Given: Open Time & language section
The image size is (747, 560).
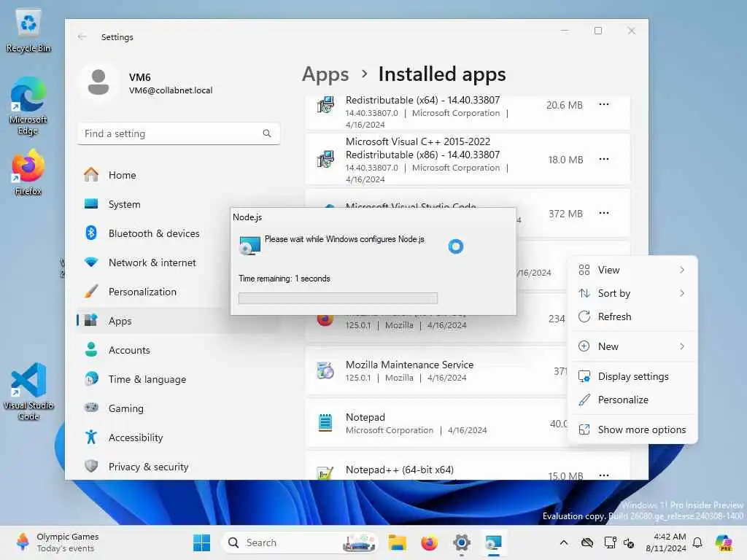Looking at the screenshot, I should 147,379.
